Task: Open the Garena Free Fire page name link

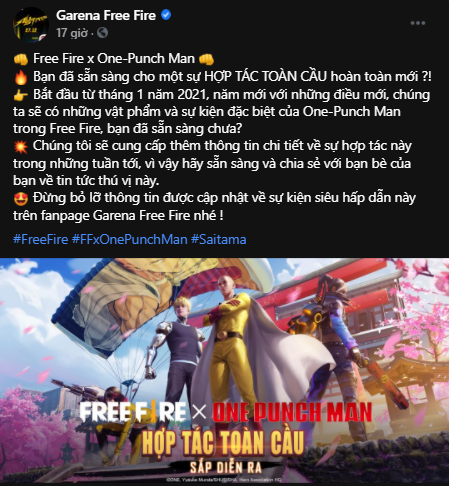Action: pos(106,15)
